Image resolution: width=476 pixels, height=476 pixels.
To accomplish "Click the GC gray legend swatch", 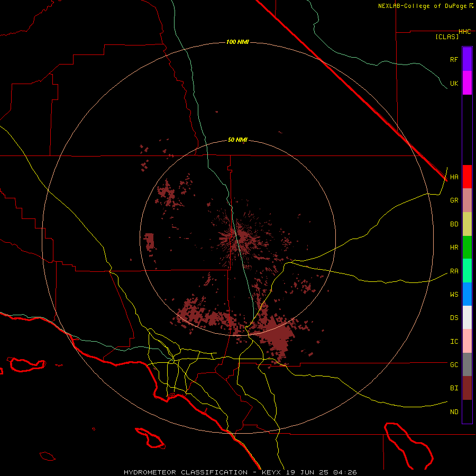I will point(467,364).
